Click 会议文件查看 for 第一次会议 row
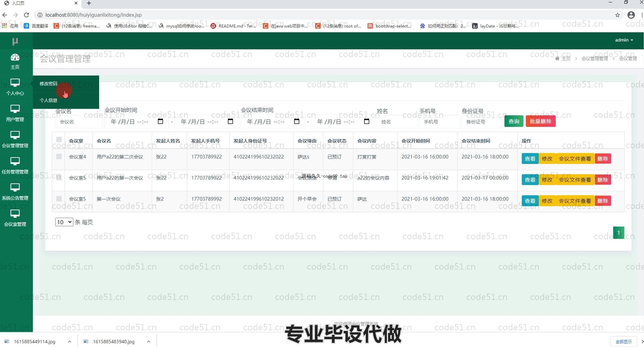This screenshot has height=347, width=644. [x=574, y=201]
